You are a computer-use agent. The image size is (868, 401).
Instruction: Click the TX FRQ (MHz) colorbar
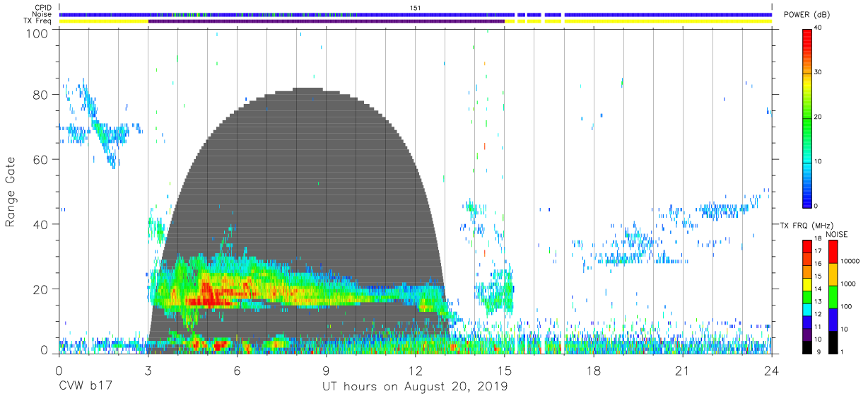(807, 296)
